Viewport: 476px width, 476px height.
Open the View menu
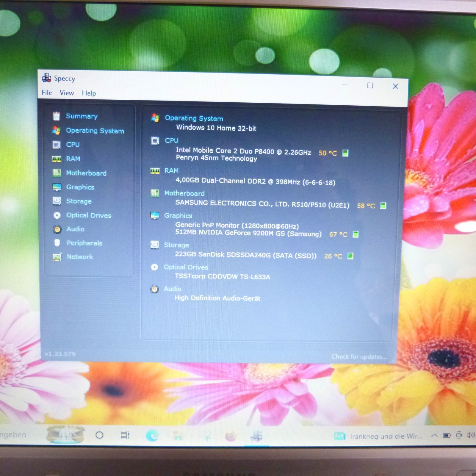pos(67,93)
